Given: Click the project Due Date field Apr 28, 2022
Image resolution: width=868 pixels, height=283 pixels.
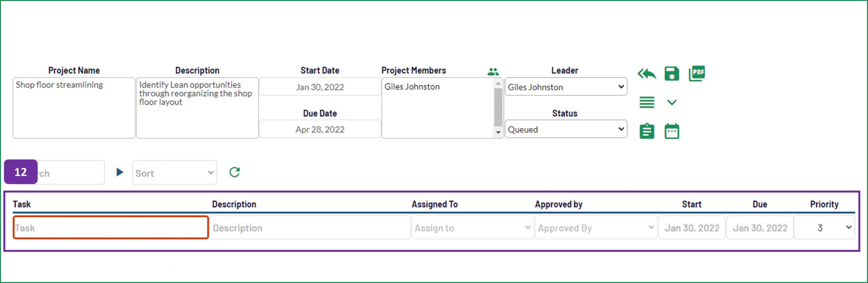Looking at the screenshot, I should pyautogui.click(x=320, y=129).
